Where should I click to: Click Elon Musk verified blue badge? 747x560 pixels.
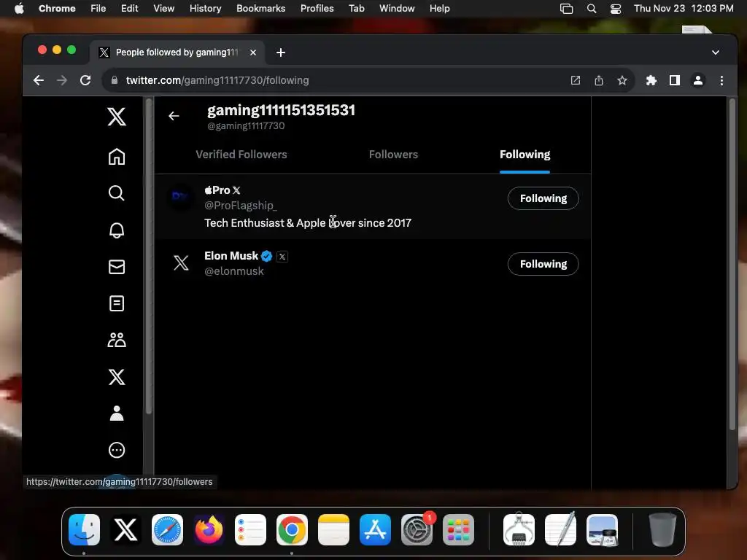pos(267,256)
